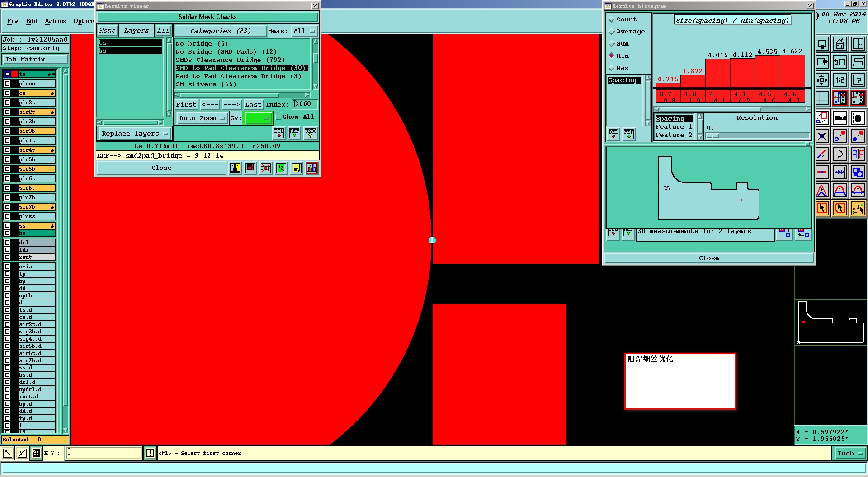Select the Layers tab in Results viewer
This screenshot has width=868, height=477.
[136, 31]
